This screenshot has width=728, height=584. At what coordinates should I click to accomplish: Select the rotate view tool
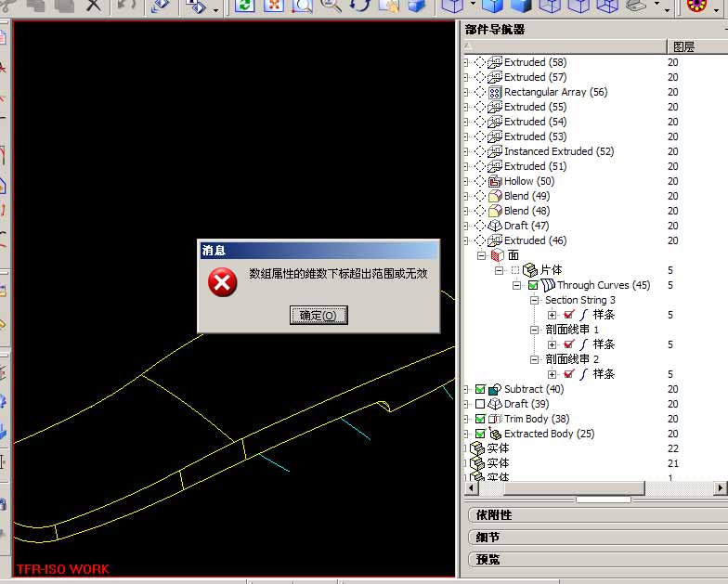pyautogui.click(x=360, y=6)
